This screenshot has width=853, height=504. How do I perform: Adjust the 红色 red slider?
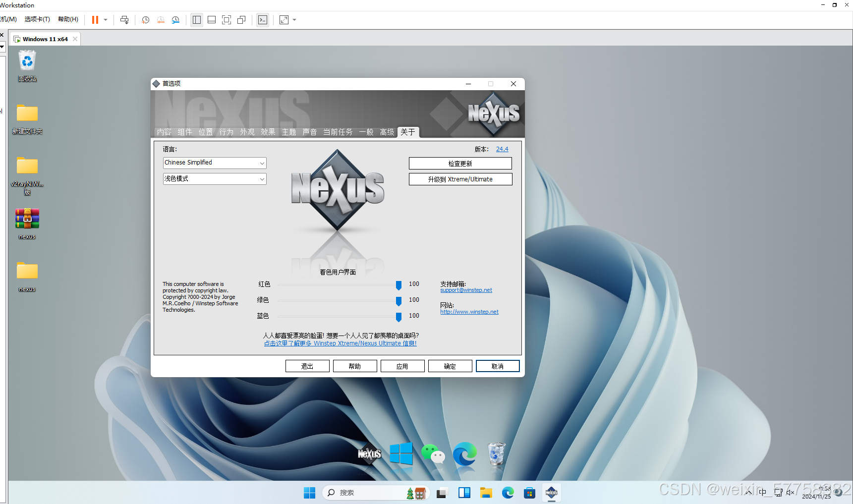pyautogui.click(x=398, y=285)
